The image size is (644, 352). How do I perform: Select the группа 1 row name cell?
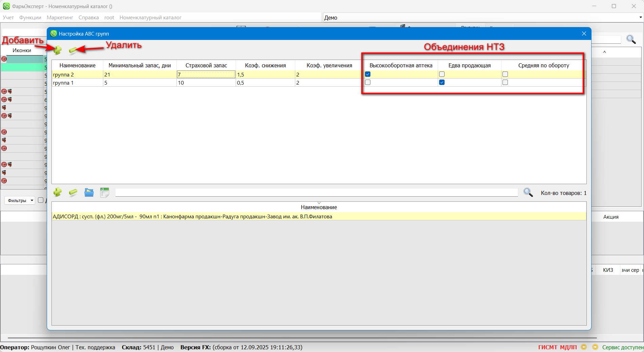click(77, 83)
